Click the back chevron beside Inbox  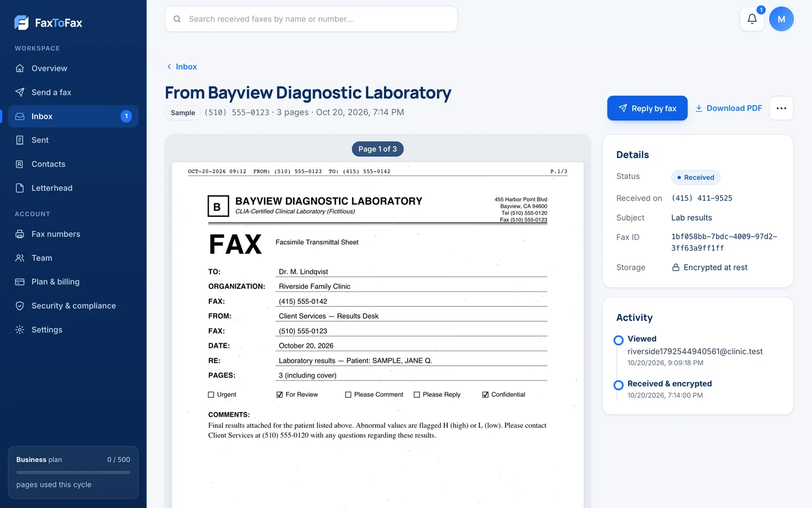[169, 67]
